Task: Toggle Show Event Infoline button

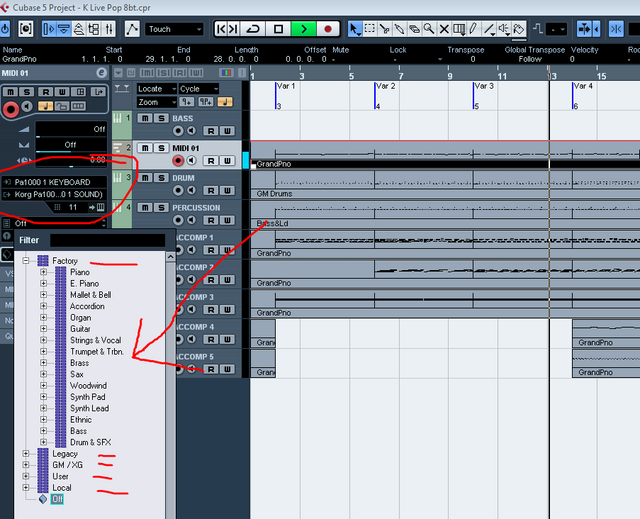Action: tap(64, 29)
